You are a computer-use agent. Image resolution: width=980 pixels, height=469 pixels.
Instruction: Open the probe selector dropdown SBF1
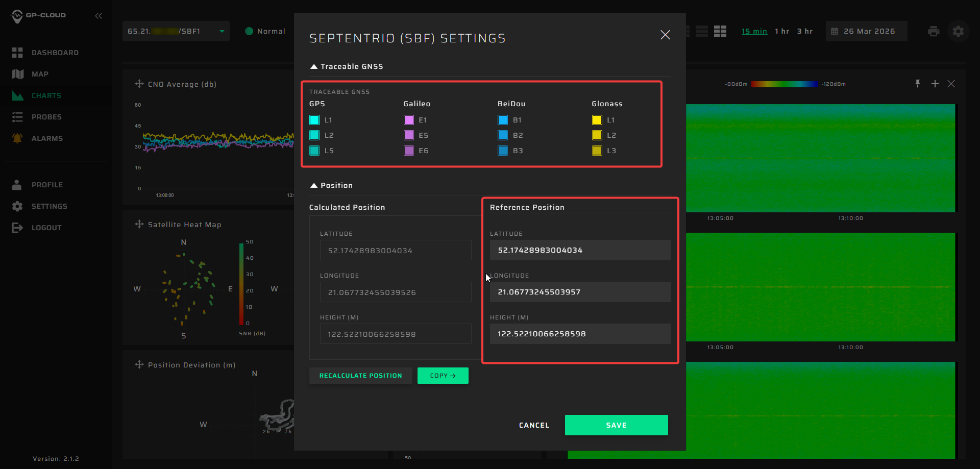coord(176,31)
